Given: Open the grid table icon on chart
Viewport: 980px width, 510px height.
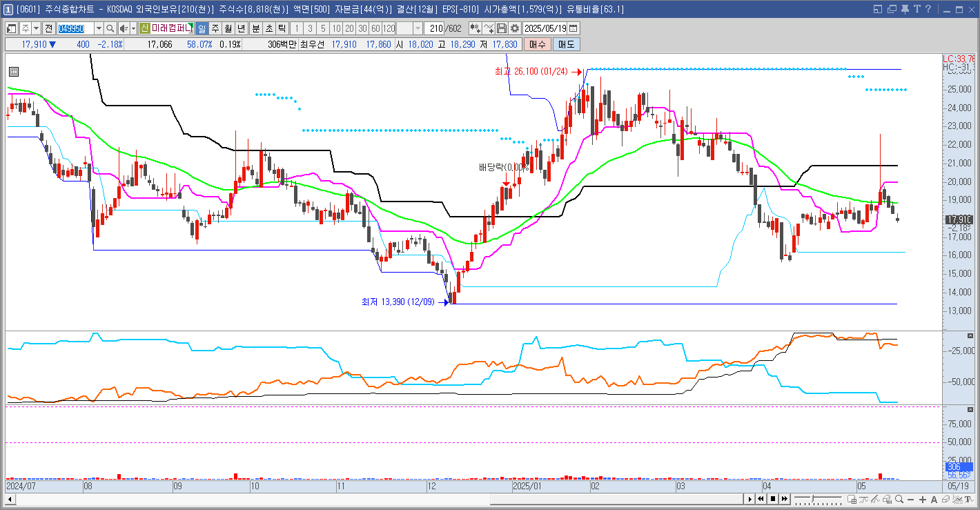Looking at the screenshot, I should pyautogui.click(x=14, y=72).
